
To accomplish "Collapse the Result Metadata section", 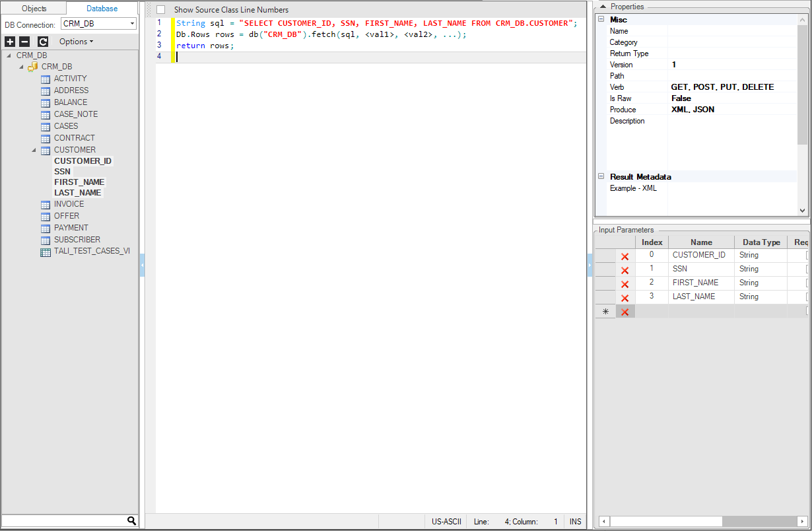I will 601,177.
